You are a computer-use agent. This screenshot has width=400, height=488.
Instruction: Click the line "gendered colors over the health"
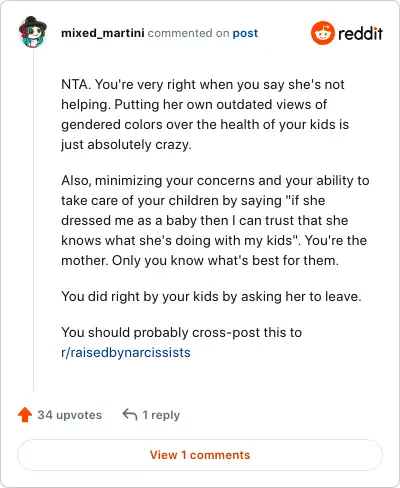pyautogui.click(x=205, y=125)
